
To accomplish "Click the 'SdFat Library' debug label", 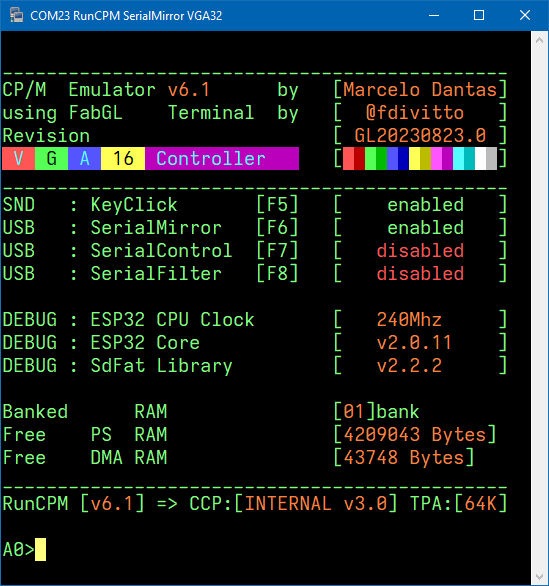I will pos(161,366).
